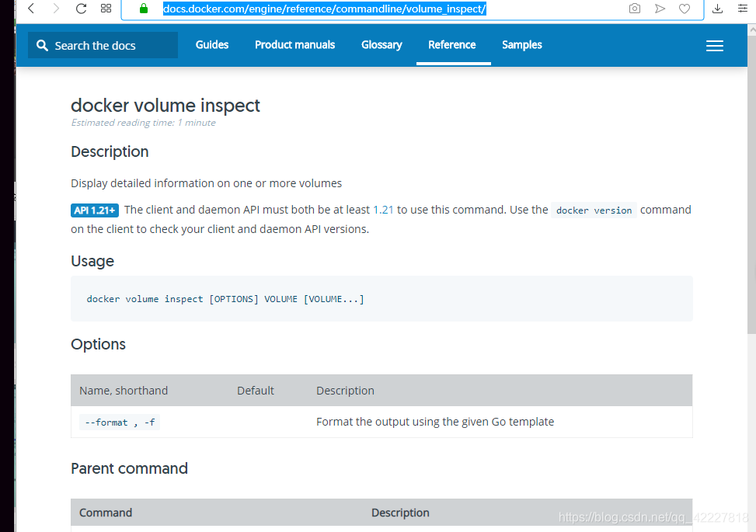The image size is (756, 532).
Task: Reload the page with the refresh icon
Action: click(81, 9)
